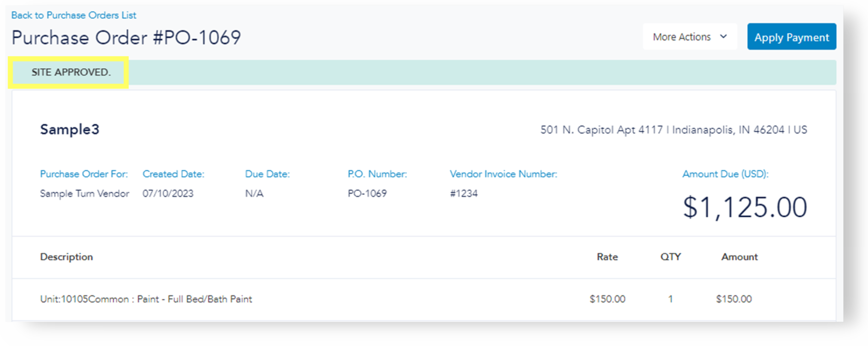868x346 pixels.
Task: Click the 501 N. Capitol address text
Action: point(674,130)
